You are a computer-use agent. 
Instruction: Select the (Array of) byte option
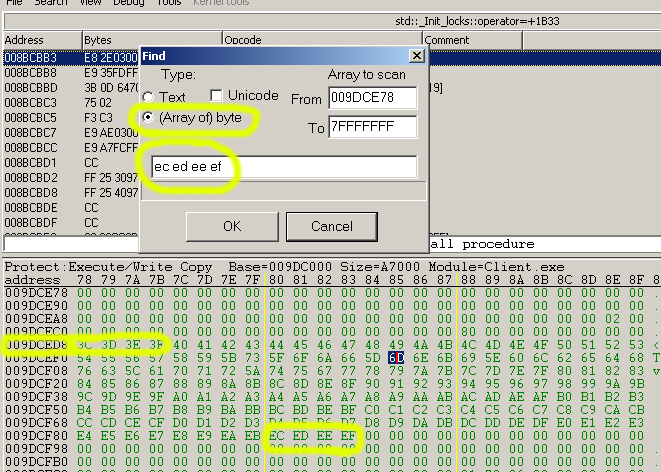(x=148, y=118)
